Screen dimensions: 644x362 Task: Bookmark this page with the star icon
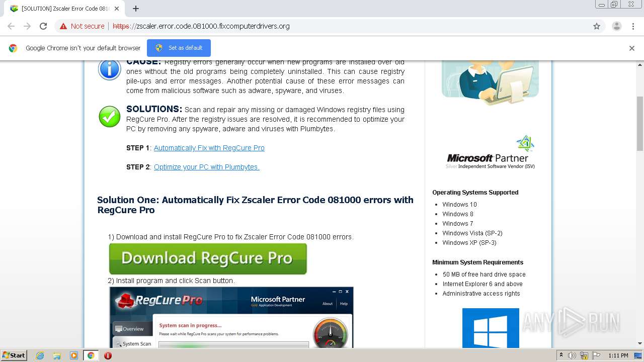(x=597, y=26)
